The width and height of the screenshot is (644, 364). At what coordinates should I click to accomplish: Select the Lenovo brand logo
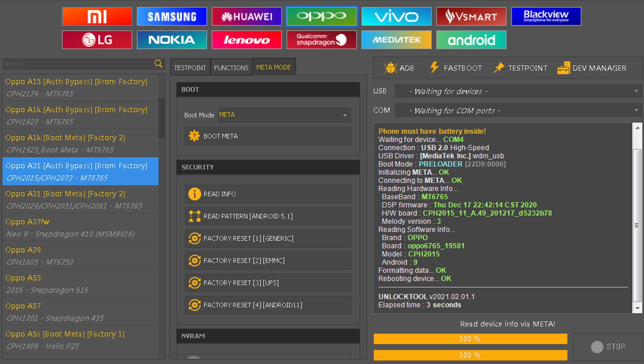(x=247, y=40)
